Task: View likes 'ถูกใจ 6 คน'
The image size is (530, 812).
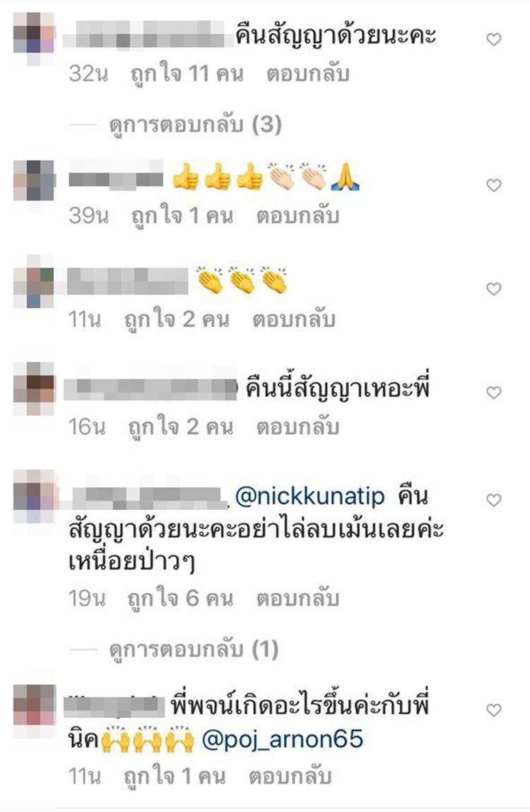Action: [180, 599]
